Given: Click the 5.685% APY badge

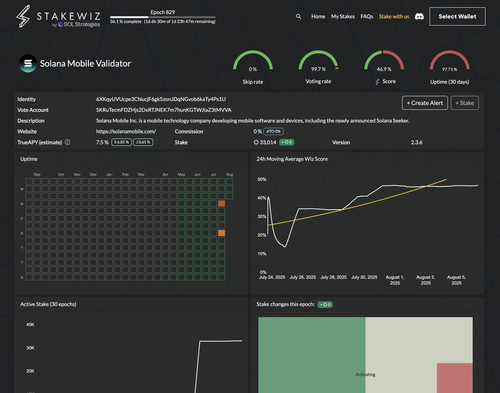Looking at the screenshot, I should tap(121, 142).
